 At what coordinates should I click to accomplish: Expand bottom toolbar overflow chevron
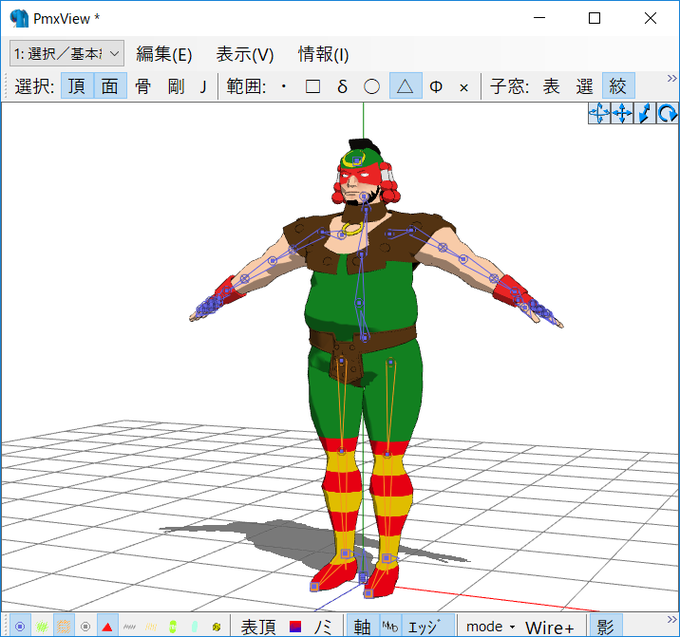(x=672, y=619)
